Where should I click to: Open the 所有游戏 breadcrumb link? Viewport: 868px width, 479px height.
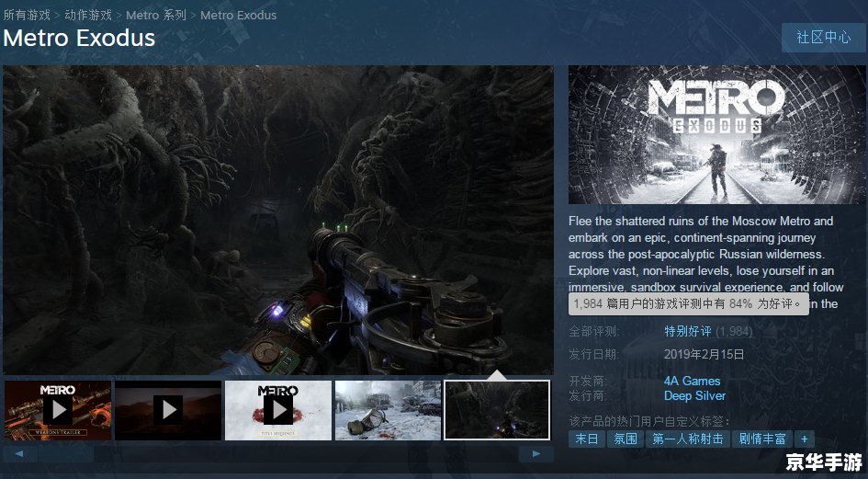[27, 15]
